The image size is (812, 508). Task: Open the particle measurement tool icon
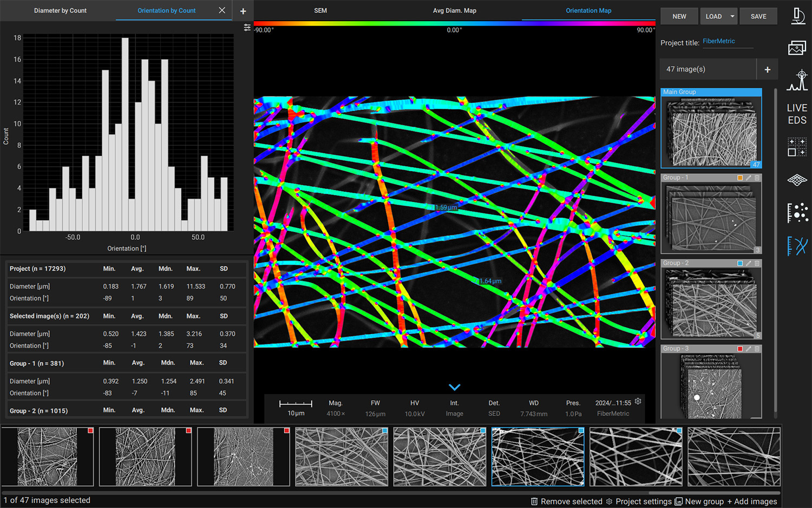pos(797,213)
